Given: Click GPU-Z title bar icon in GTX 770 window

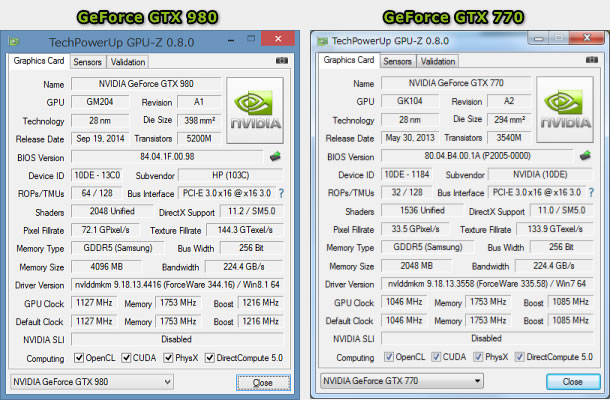Looking at the screenshot, I should click(322, 41).
